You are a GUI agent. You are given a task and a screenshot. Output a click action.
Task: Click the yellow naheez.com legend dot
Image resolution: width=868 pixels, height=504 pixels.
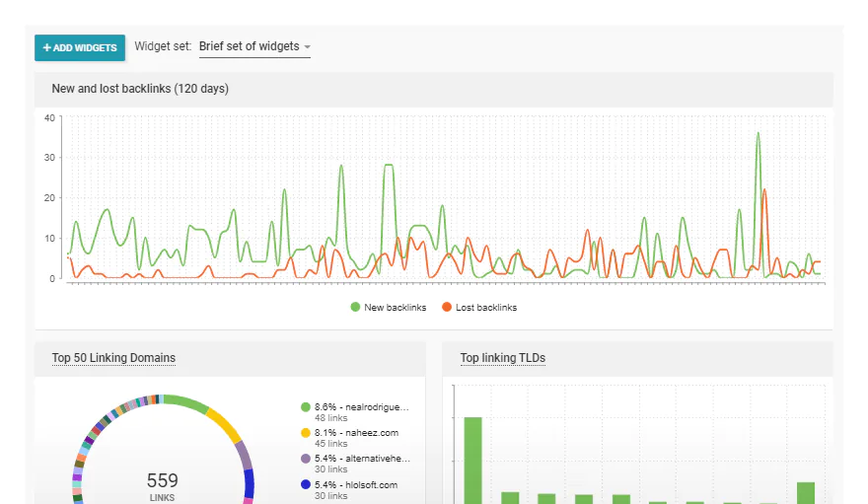306,433
